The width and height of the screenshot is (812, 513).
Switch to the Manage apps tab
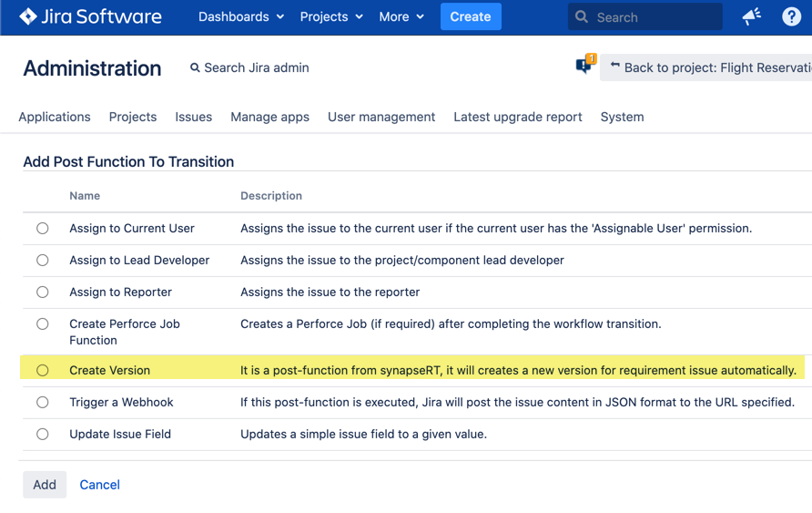(269, 117)
